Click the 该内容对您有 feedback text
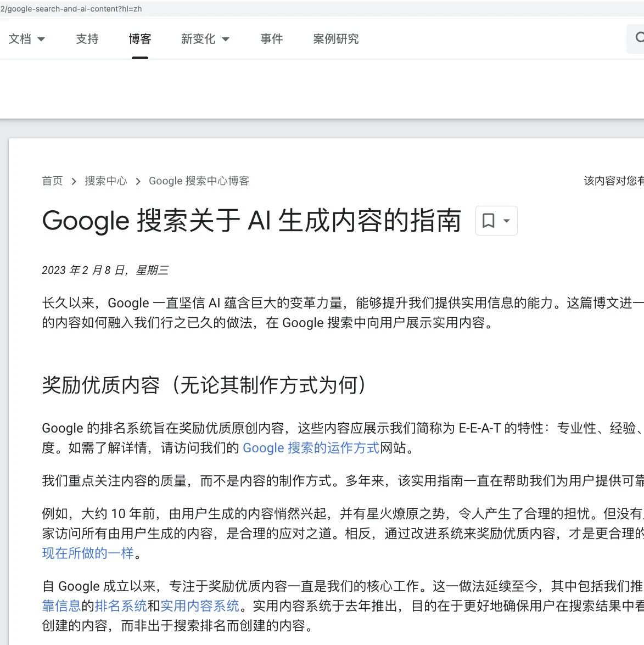The height and width of the screenshot is (645, 644). pos(614,181)
